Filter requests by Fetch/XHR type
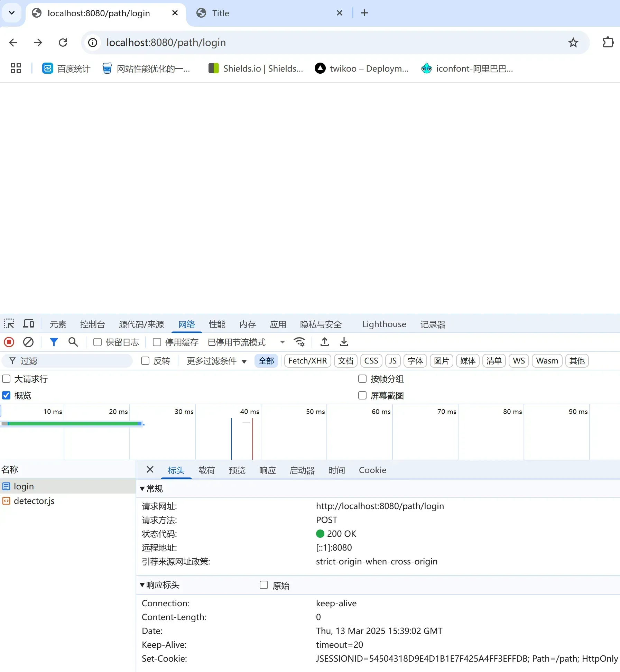Viewport: 620px width, 672px height. pyautogui.click(x=307, y=361)
